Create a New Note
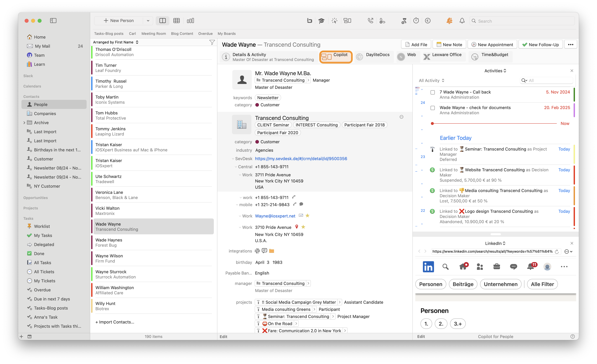This screenshot has width=597, height=364. point(449,45)
